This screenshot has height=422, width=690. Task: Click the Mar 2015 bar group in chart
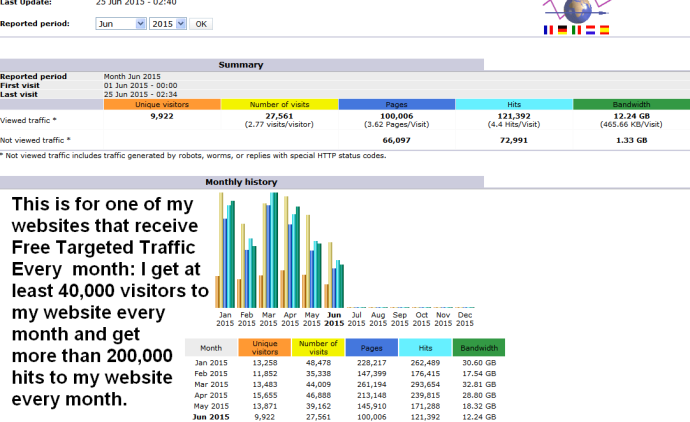(268, 250)
